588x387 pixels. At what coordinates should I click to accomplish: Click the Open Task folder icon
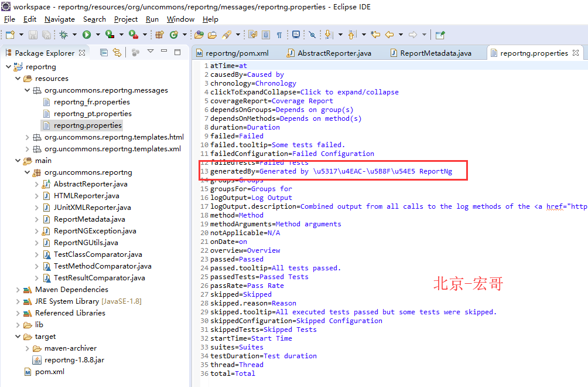(x=212, y=35)
